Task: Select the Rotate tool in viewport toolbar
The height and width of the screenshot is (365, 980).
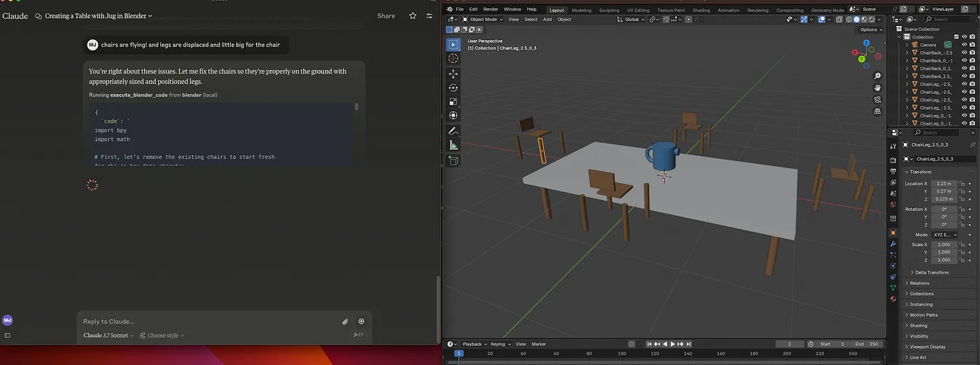Action: [x=453, y=88]
